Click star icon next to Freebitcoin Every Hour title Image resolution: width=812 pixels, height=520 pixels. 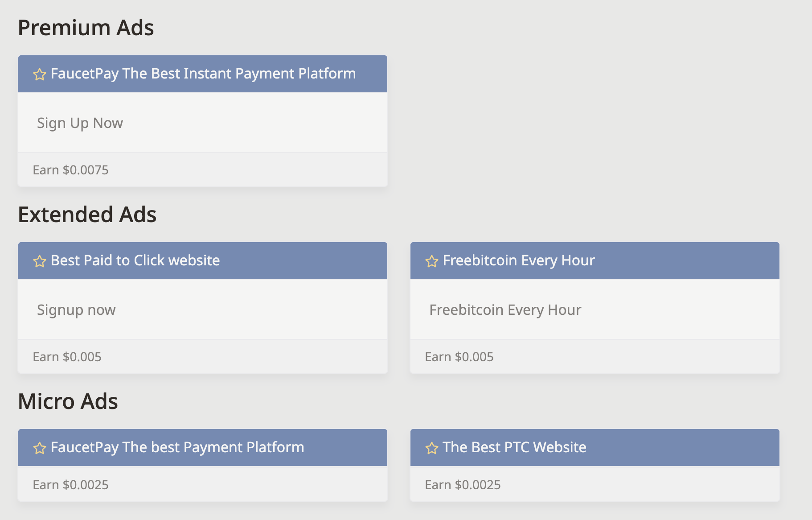coord(432,261)
